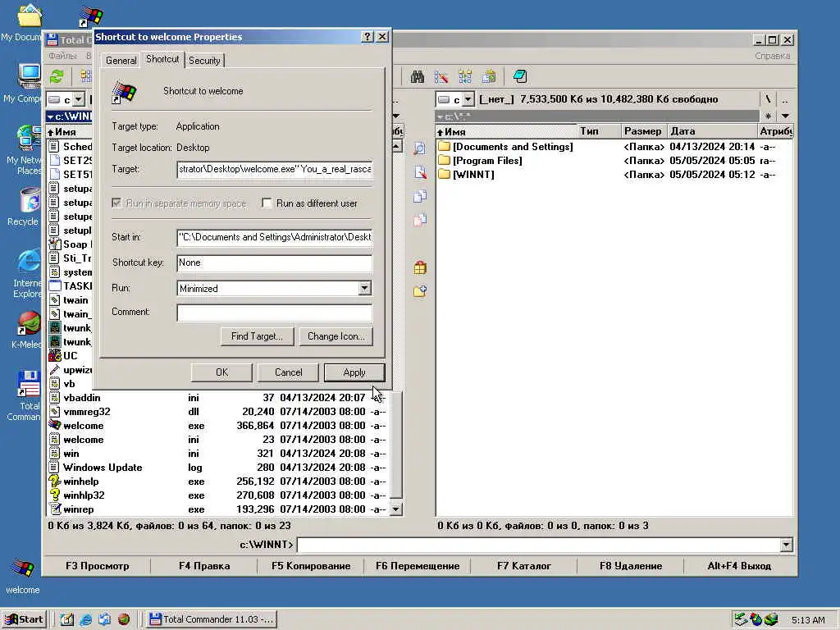Click the Windows Start button
The image size is (840, 630).
[x=24, y=619]
